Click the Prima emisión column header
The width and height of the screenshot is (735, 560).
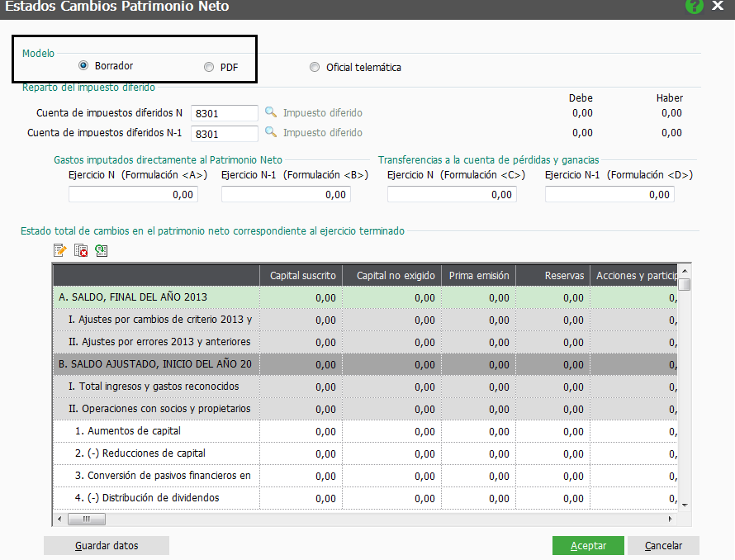coord(479,275)
